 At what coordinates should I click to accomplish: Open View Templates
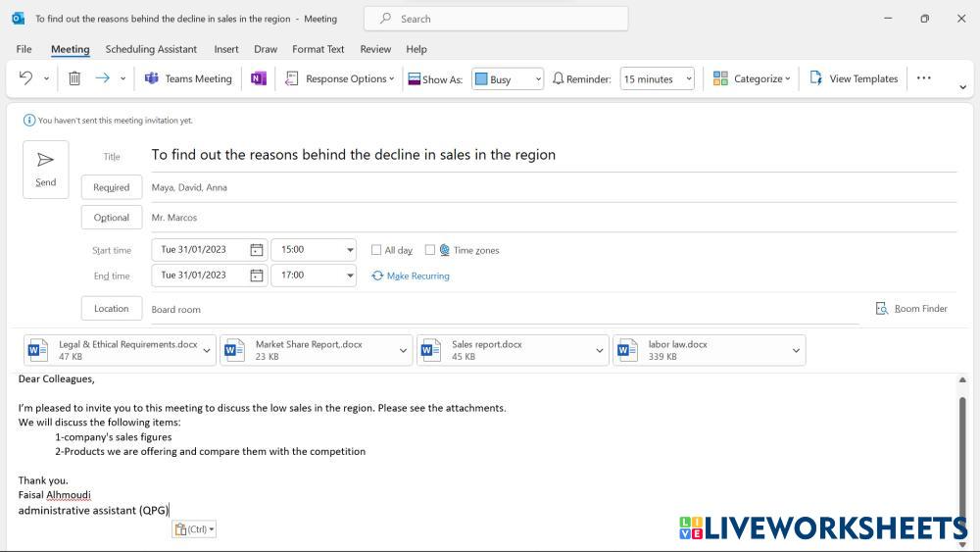click(853, 78)
